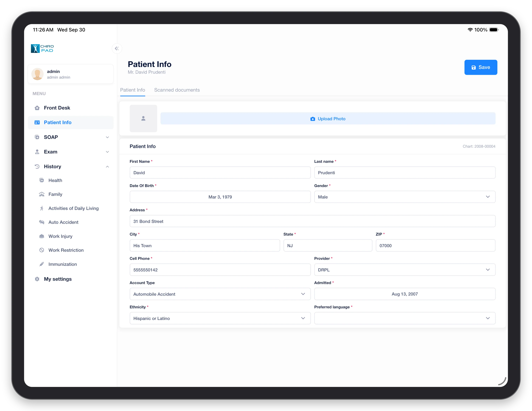
Task: Click the ZIP field 07000
Action: pos(435,246)
